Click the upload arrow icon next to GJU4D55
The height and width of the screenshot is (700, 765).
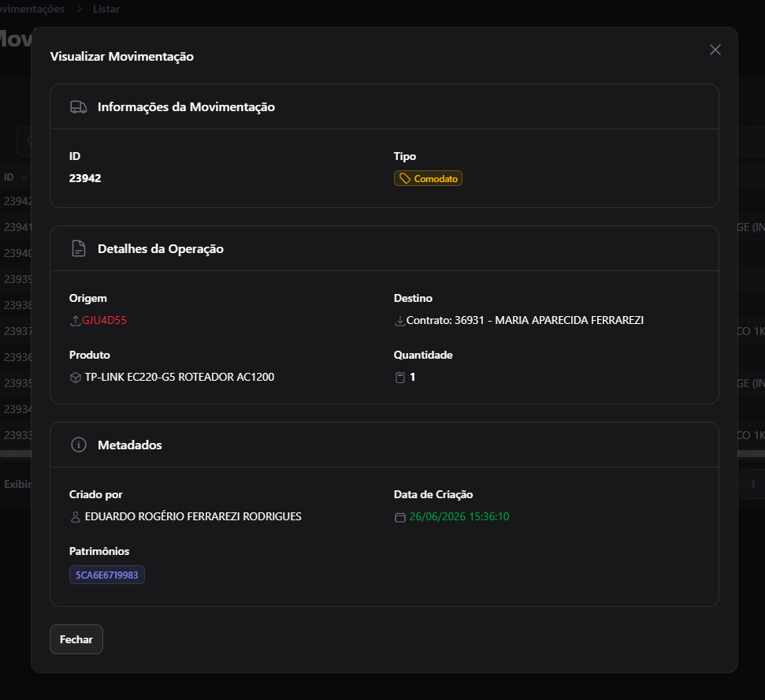point(75,321)
